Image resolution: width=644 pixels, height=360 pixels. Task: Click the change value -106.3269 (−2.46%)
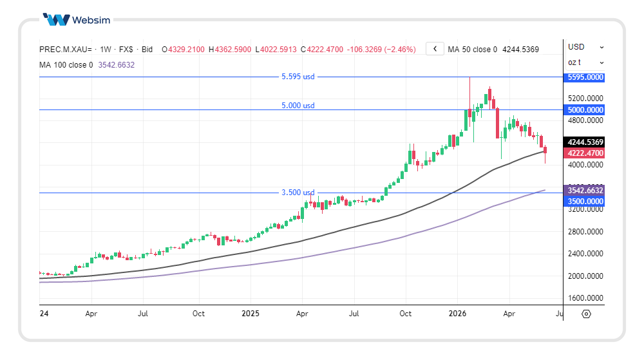[x=381, y=49]
